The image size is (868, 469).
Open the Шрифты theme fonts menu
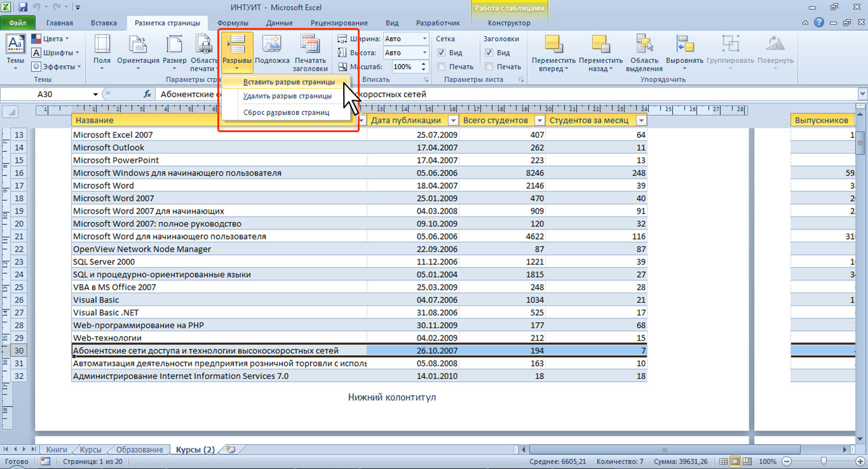coord(55,53)
